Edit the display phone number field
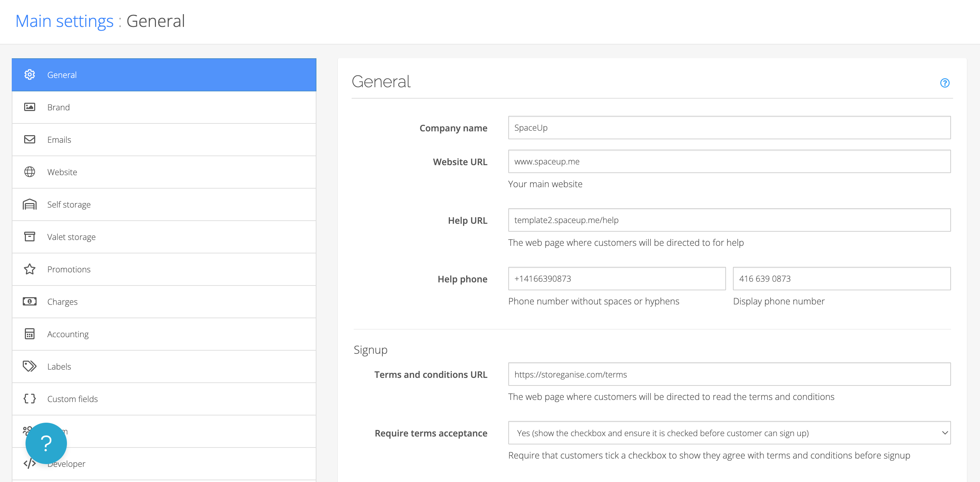Image resolution: width=980 pixels, height=482 pixels. point(841,279)
